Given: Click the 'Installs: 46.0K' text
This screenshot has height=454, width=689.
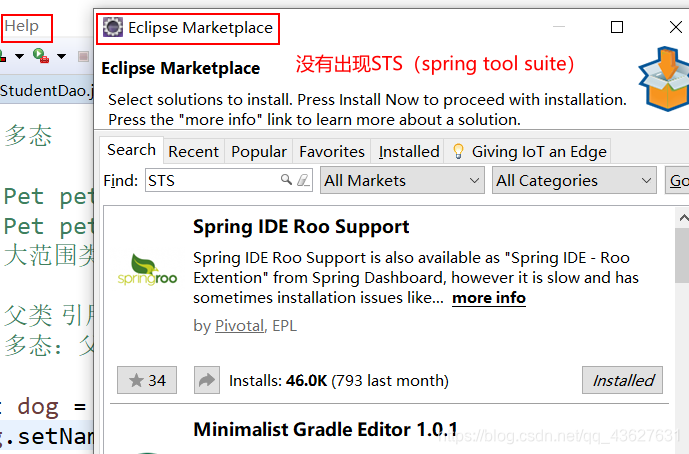Looking at the screenshot, I should click(x=278, y=381).
